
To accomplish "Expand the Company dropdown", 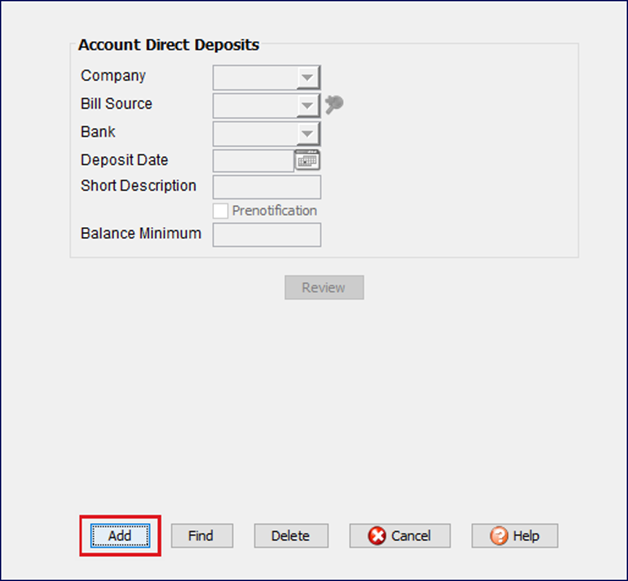I will click(x=308, y=78).
